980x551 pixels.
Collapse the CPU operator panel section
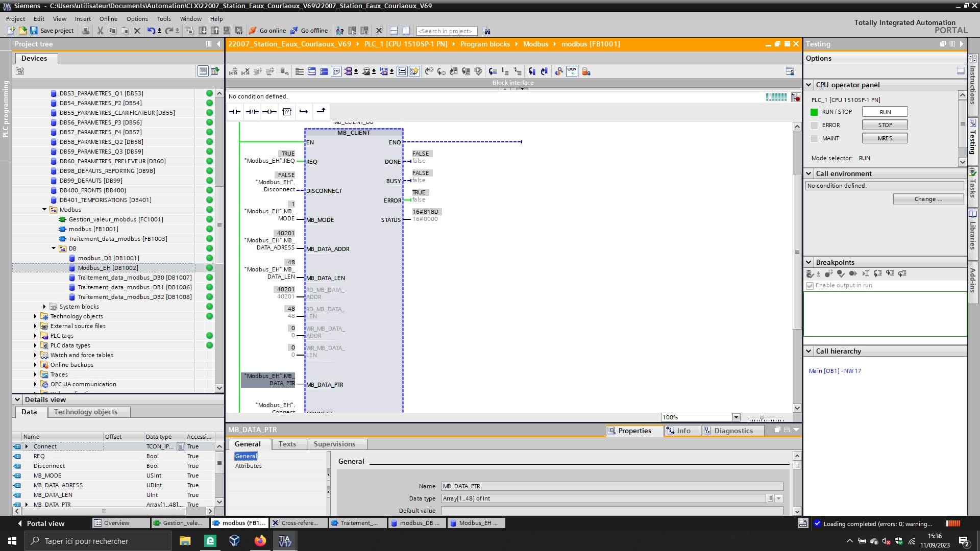pyautogui.click(x=808, y=85)
